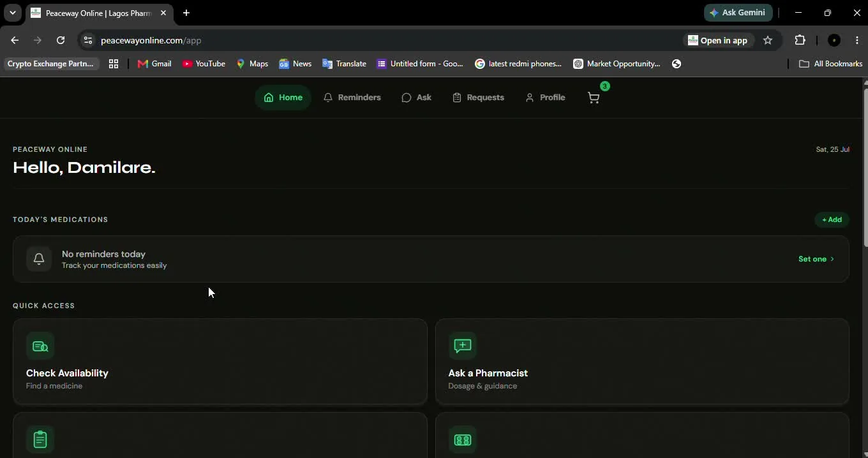Viewport: 868px width, 458px height.
Task: Click Dosage & guidance text
Action: [x=483, y=386]
